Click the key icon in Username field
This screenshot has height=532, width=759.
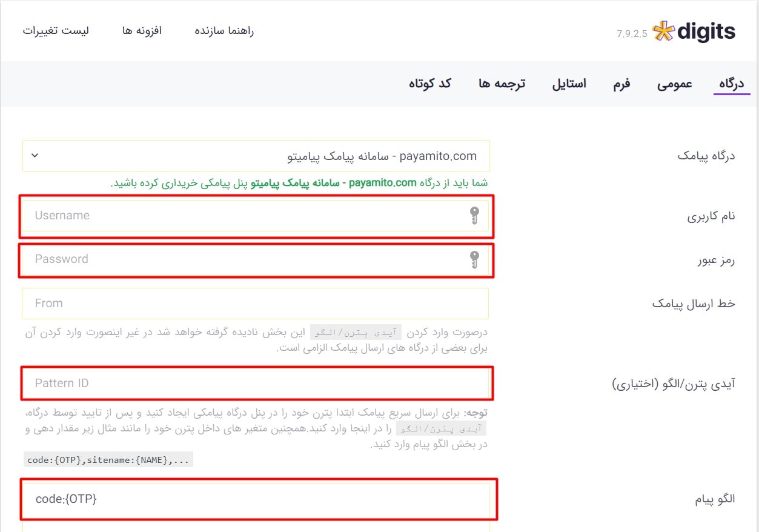[474, 216]
